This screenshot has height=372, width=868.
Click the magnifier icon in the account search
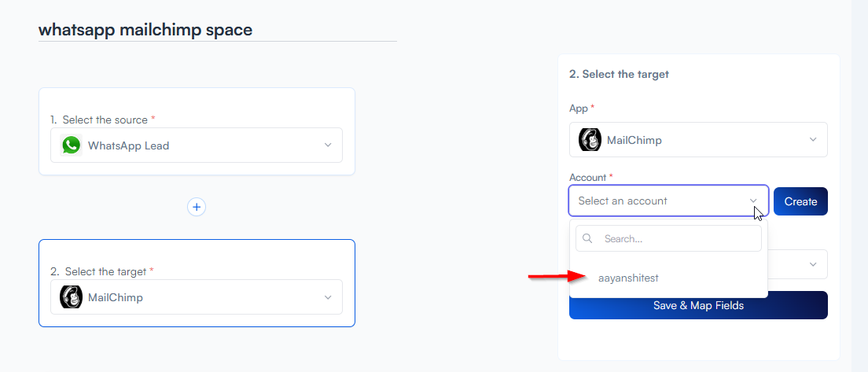click(587, 238)
